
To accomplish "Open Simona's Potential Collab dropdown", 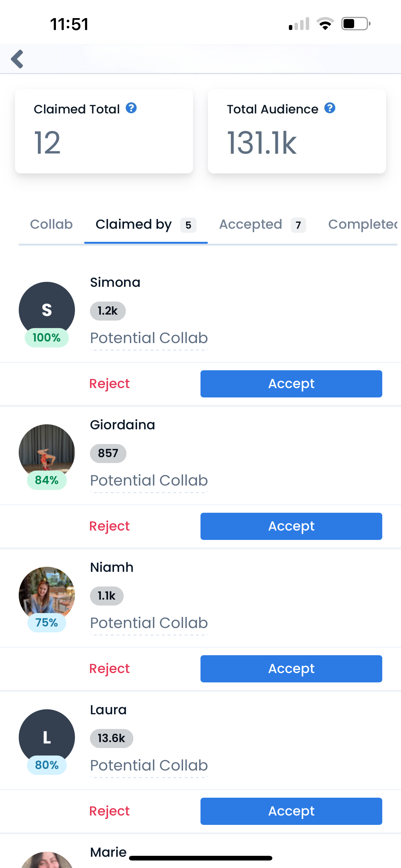I will coord(149,338).
